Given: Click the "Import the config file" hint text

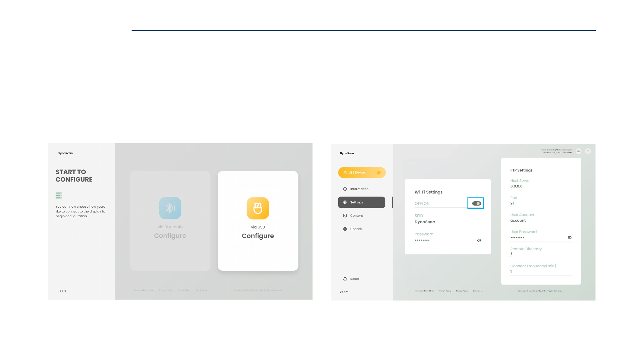Looking at the screenshot, I should point(556,151).
